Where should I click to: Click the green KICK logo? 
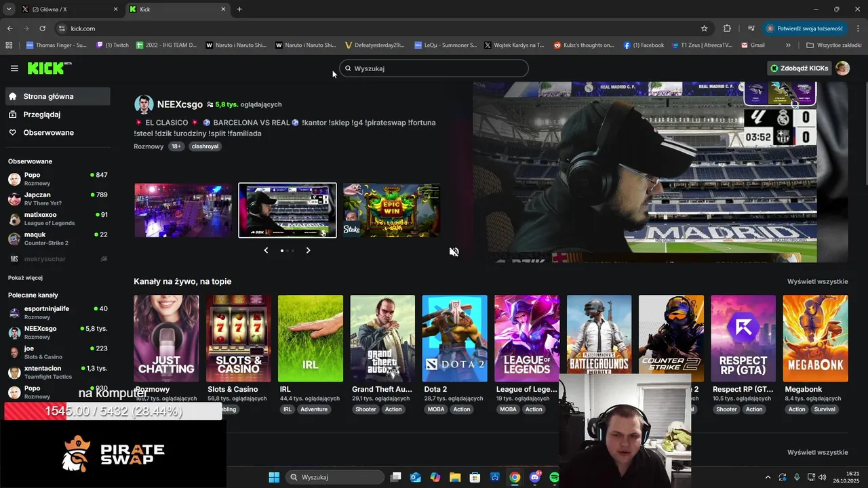click(x=49, y=68)
